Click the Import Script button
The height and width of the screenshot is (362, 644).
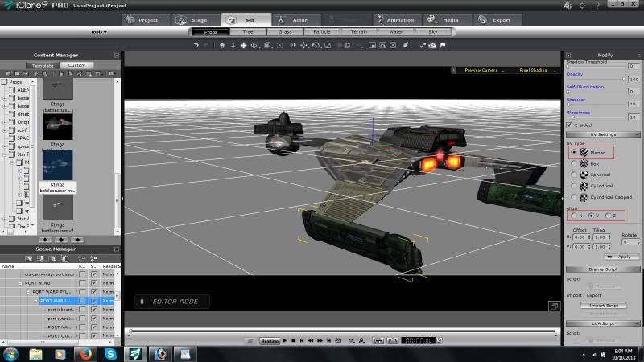(x=603, y=306)
